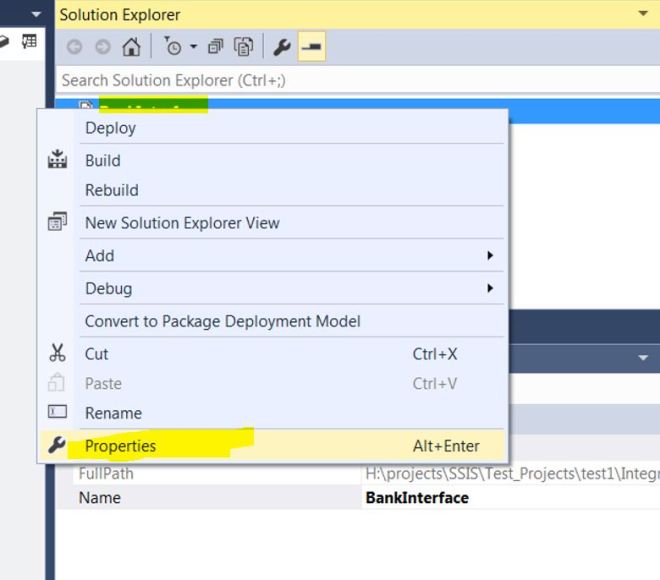Click the Back navigation arrow icon
This screenshot has width=660, height=580.
[x=75, y=47]
